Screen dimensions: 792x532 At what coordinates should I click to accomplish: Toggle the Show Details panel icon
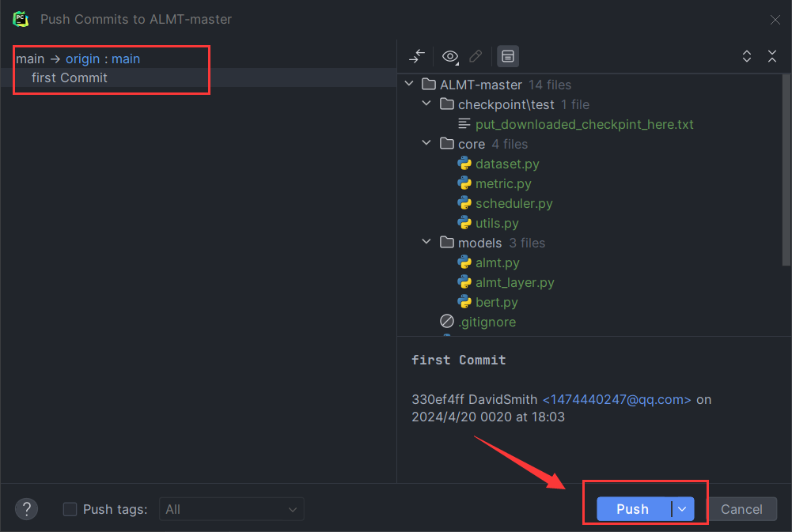508,56
